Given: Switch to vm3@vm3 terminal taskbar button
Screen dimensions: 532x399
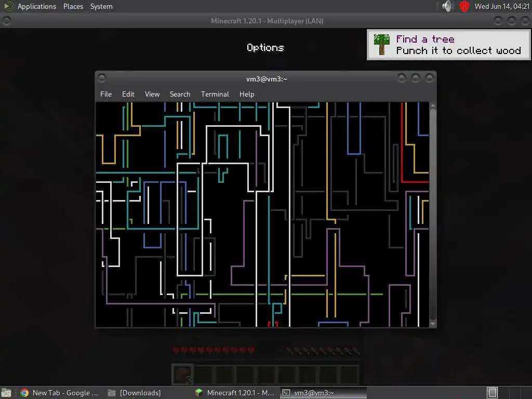Looking at the screenshot, I should [x=323, y=393].
